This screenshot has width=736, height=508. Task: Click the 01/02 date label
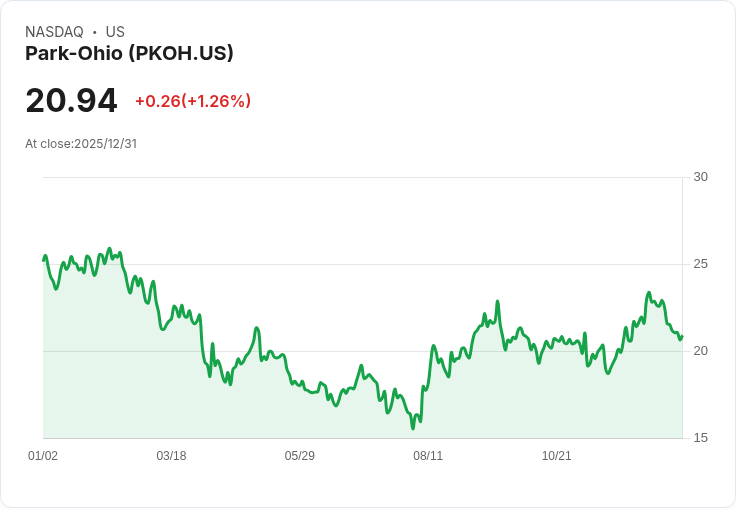43,456
